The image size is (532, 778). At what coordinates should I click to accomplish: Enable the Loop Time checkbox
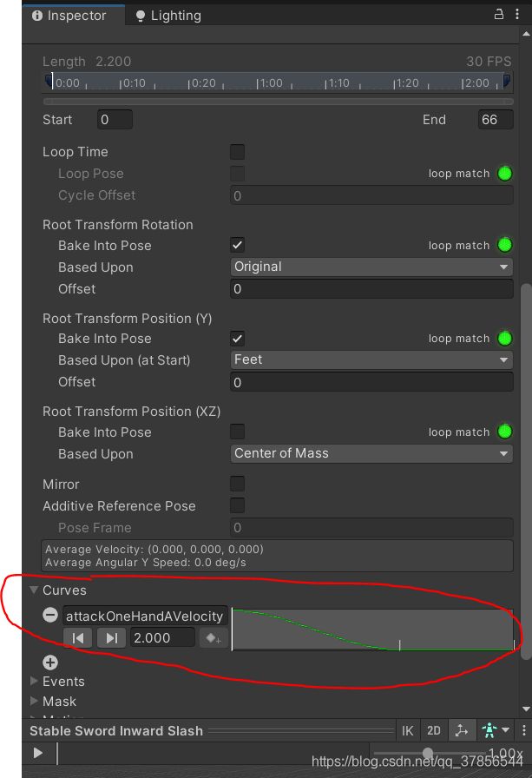237,152
